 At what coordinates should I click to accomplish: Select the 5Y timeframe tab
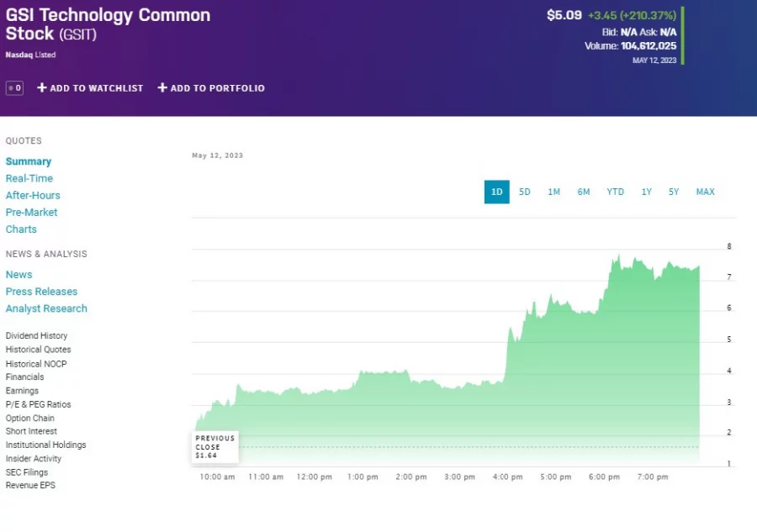tap(673, 192)
